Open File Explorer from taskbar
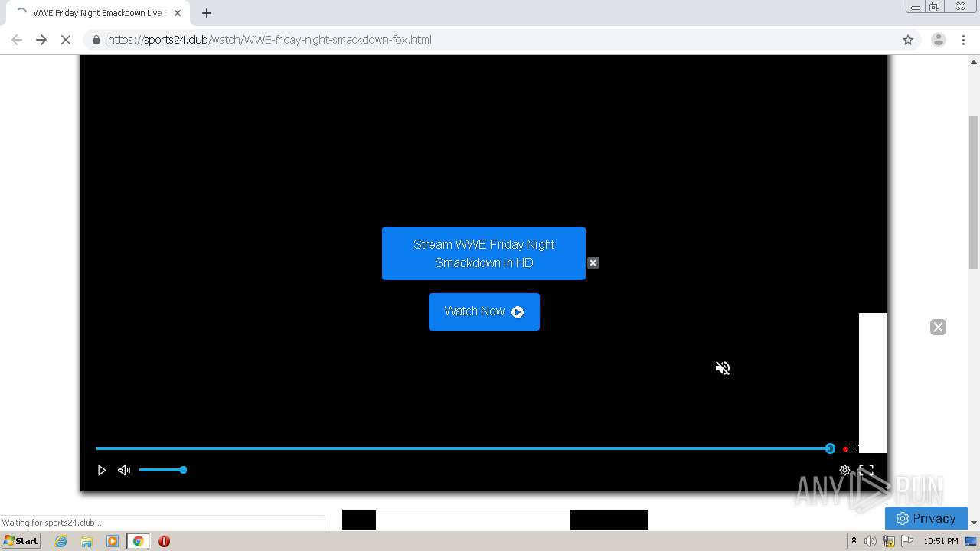 coord(87,541)
